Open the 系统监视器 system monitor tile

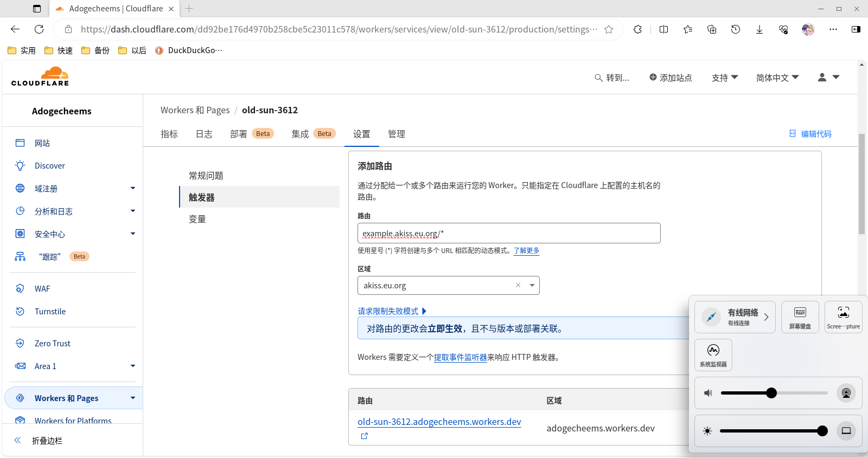coord(713,355)
